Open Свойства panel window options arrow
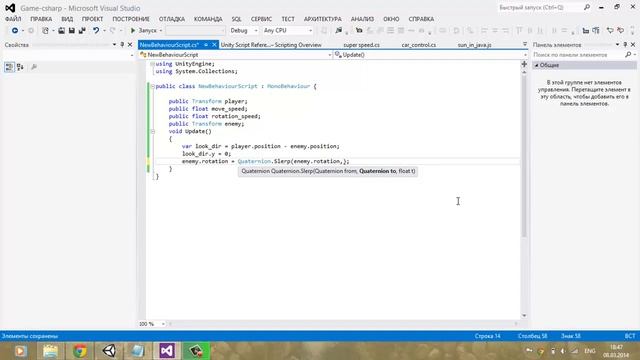The height and width of the screenshot is (360, 640). [114, 44]
